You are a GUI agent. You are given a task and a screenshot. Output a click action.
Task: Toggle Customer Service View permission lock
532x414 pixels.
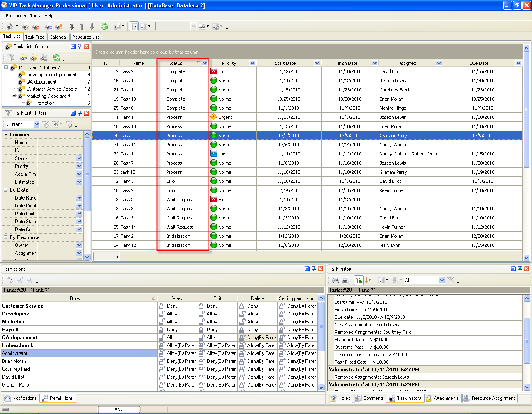pos(161,306)
